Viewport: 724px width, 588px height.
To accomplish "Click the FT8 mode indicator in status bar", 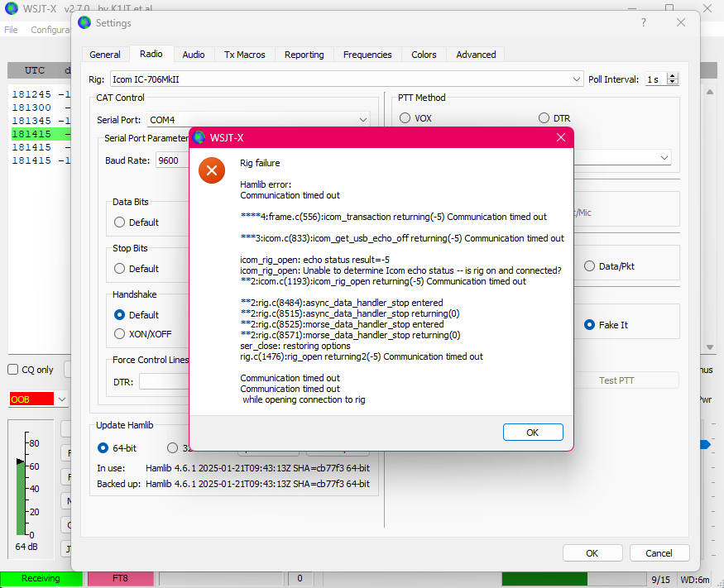I will coord(120,578).
